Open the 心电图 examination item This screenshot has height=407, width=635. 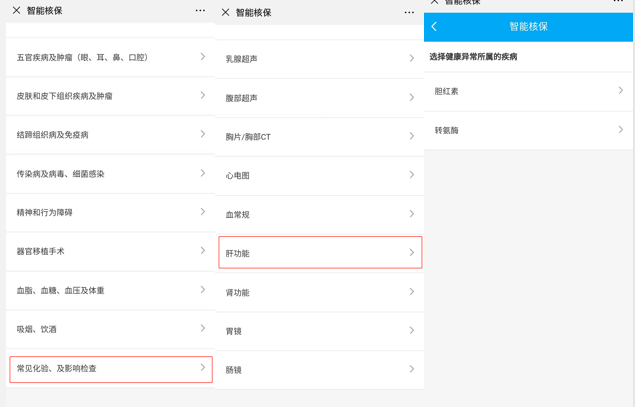point(319,175)
